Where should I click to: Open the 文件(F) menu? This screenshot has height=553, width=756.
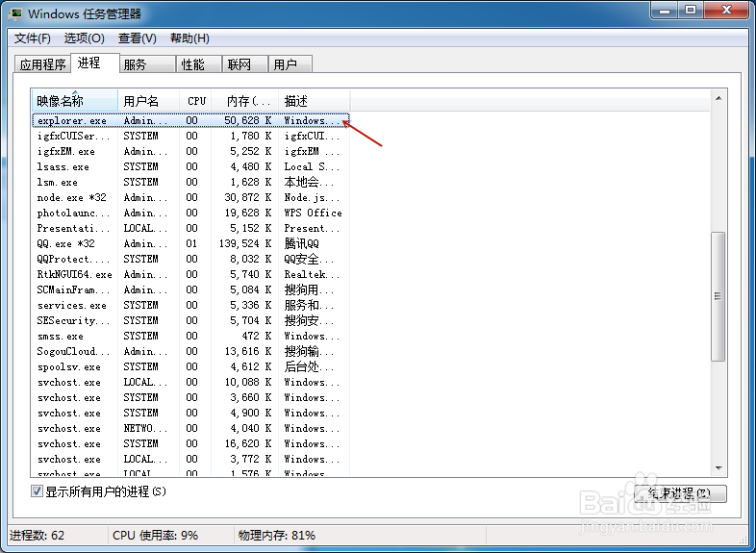coord(33,38)
